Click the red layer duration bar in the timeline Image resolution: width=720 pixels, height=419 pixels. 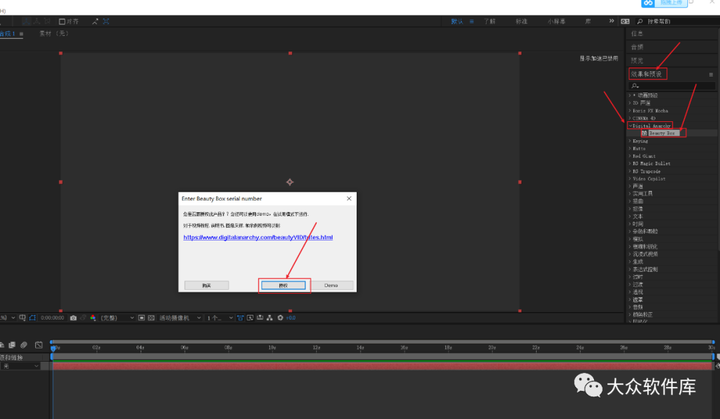tap(382, 367)
